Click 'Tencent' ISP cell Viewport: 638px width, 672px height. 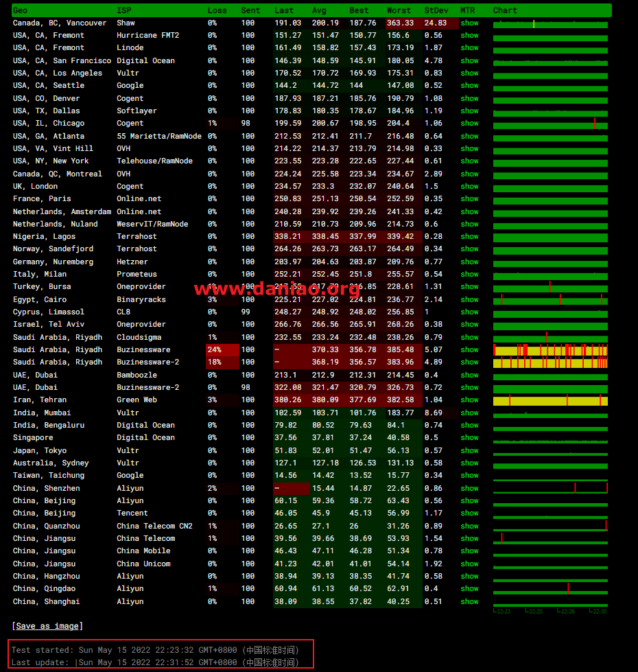tap(132, 513)
